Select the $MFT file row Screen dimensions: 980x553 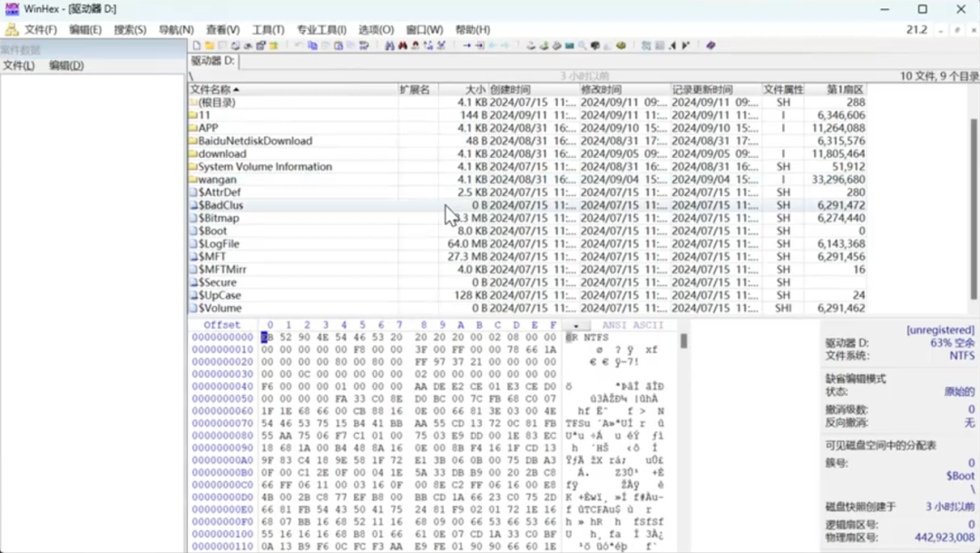527,256
